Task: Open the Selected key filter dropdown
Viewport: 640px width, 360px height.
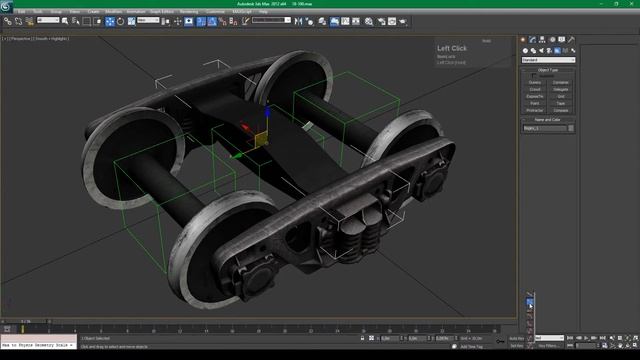Action: click(549, 338)
